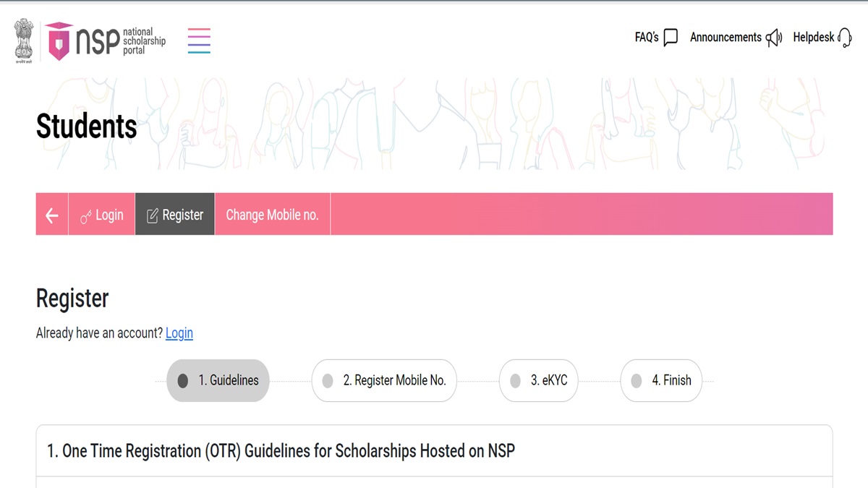Image resolution: width=868 pixels, height=488 pixels.
Task: Click the back arrow on the pink bar
Action: 51,214
